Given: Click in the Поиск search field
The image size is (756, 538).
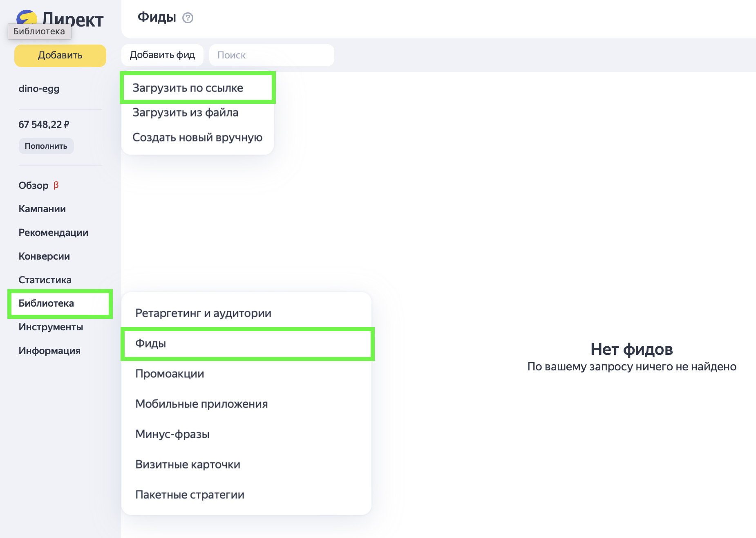Looking at the screenshot, I should click(271, 55).
